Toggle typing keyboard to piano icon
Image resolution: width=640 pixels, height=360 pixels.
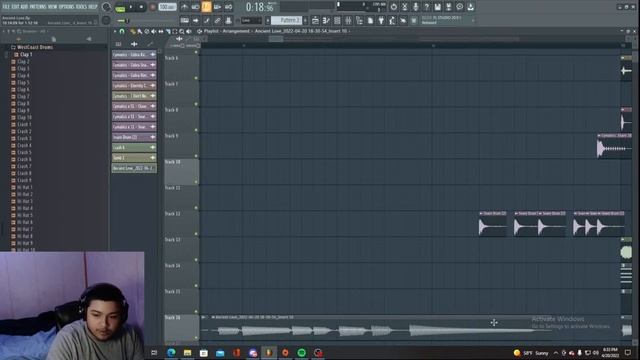[x=184, y=20]
